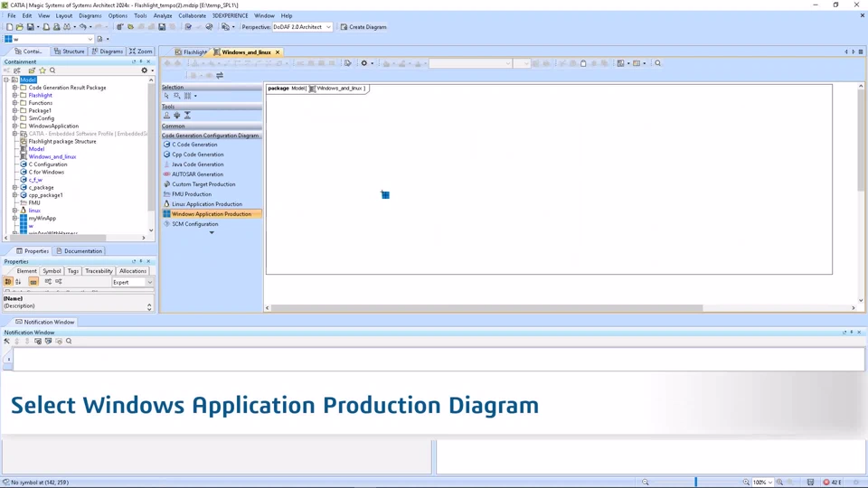Expand the WindowsApplication package node
868x488 pixels.
coord(15,127)
